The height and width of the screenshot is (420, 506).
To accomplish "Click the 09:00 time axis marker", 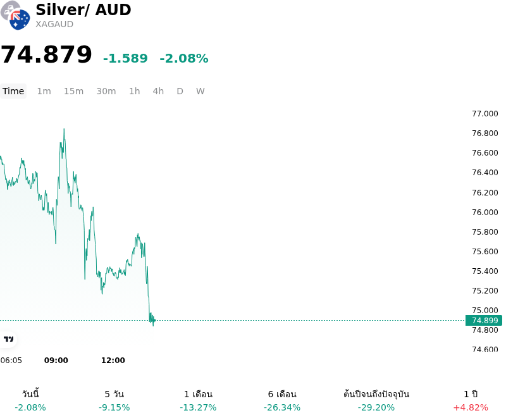I will (56, 361).
